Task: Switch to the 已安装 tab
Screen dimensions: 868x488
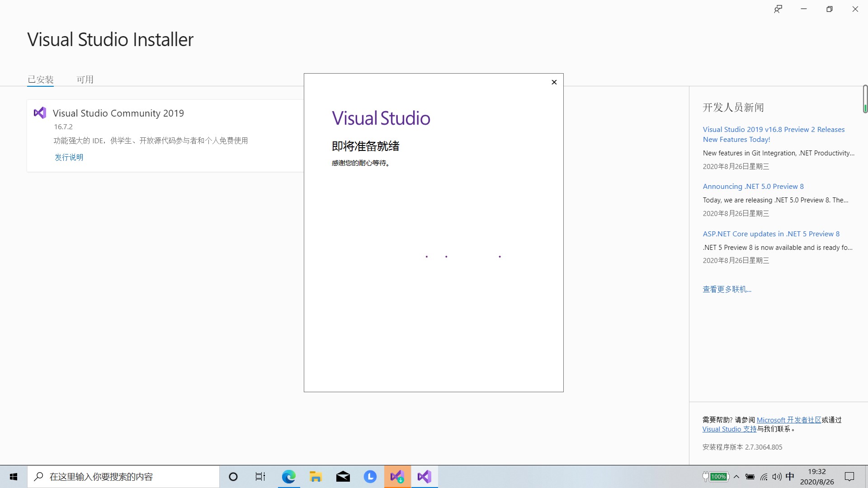Action: coord(41,79)
